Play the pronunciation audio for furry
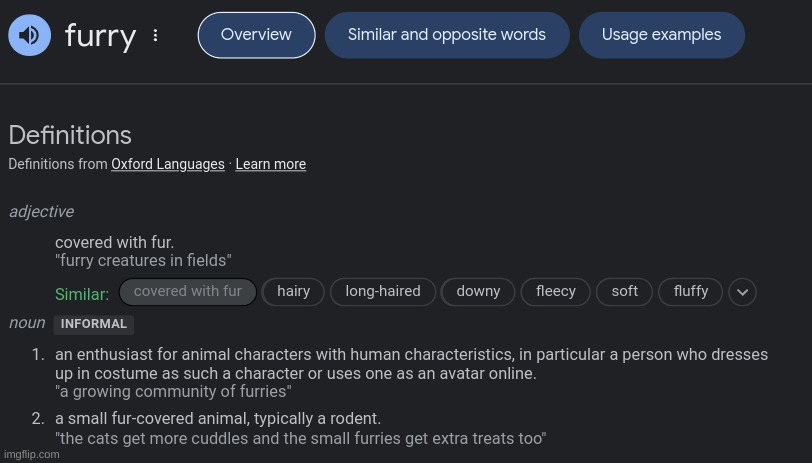 click(30, 35)
